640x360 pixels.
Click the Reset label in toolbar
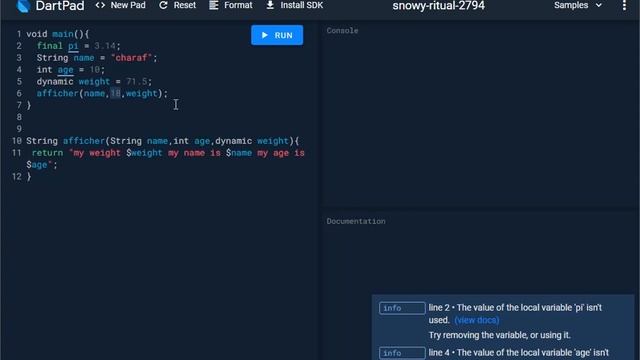click(x=184, y=5)
